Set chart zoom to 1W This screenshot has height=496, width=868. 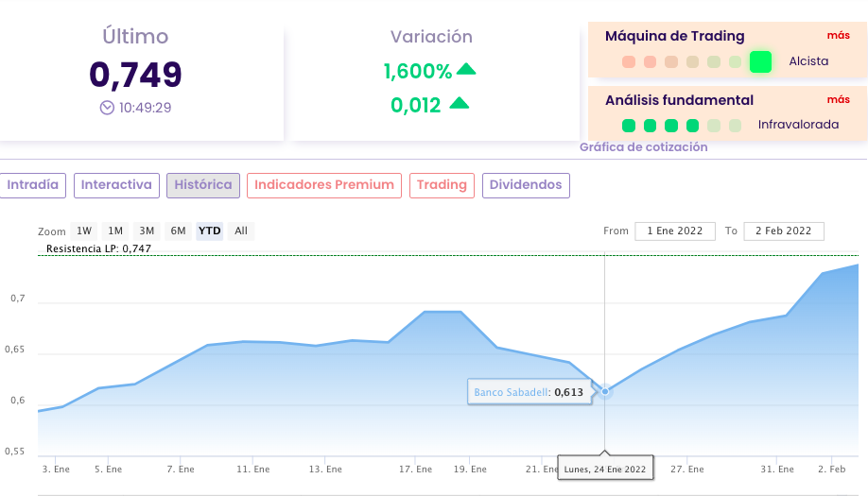tap(84, 231)
